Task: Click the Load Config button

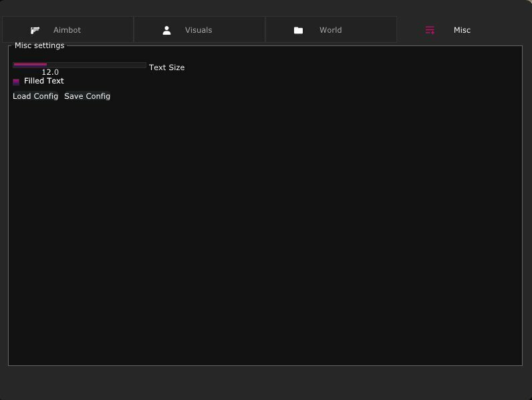Action: click(35, 96)
